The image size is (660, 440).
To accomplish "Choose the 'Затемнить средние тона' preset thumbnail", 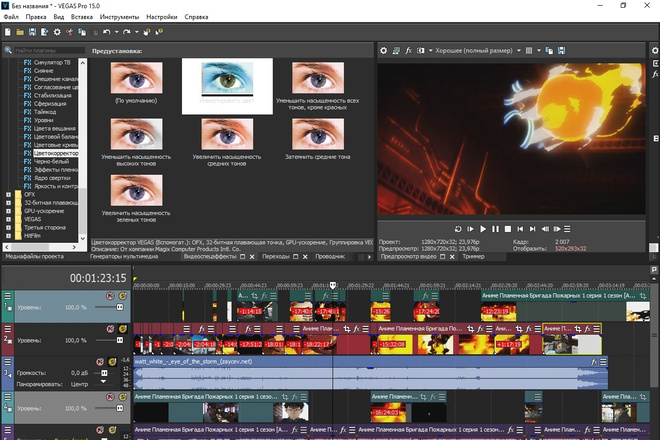I will (318, 134).
